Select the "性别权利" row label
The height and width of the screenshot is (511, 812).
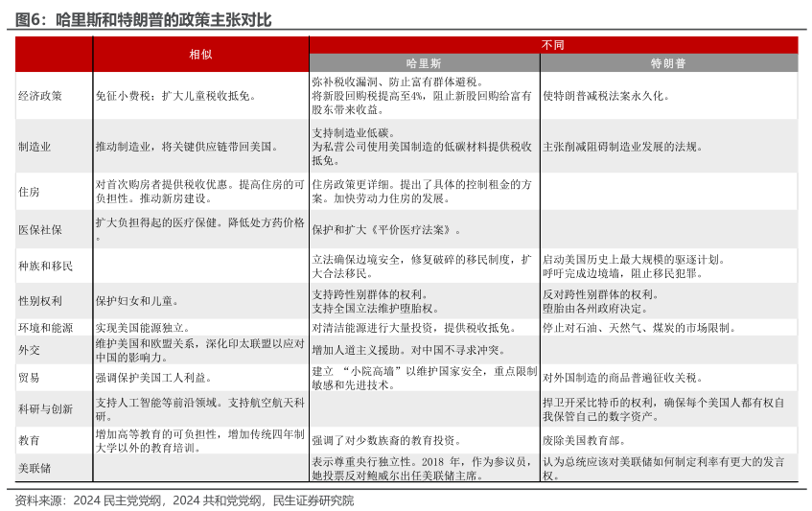pos(39,301)
